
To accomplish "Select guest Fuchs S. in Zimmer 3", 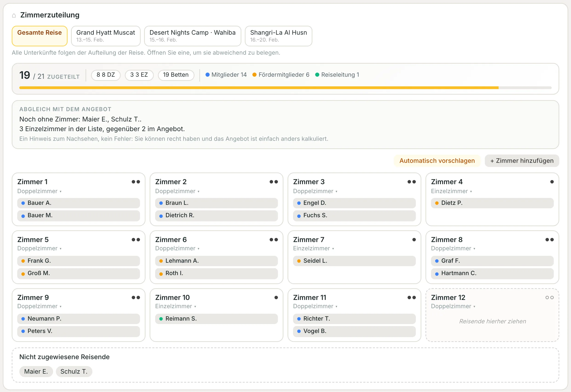I will point(354,216).
